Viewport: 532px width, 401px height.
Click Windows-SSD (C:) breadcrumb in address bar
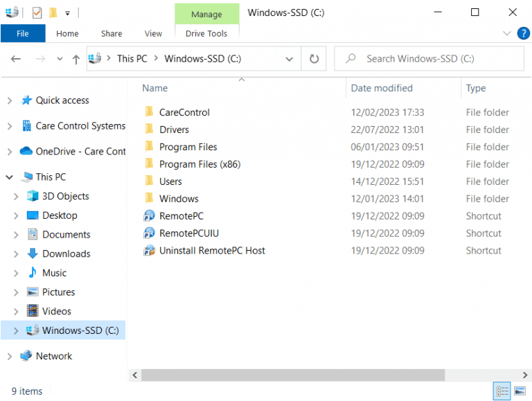pos(202,59)
